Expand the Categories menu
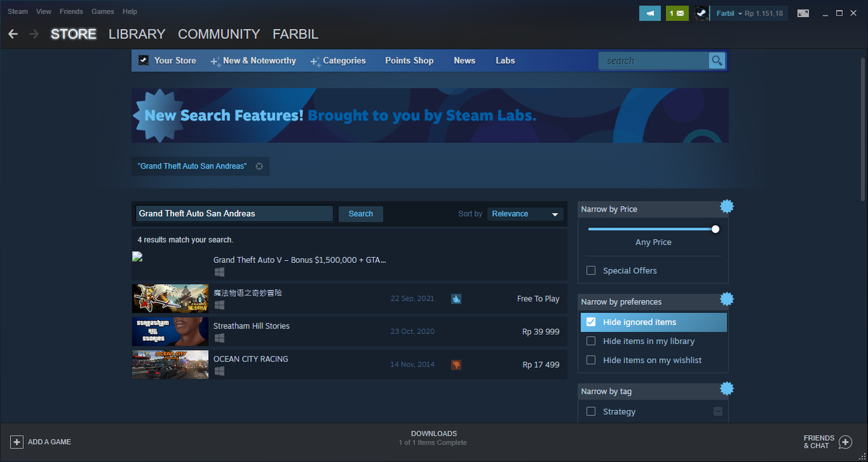868x462 pixels. (x=338, y=61)
